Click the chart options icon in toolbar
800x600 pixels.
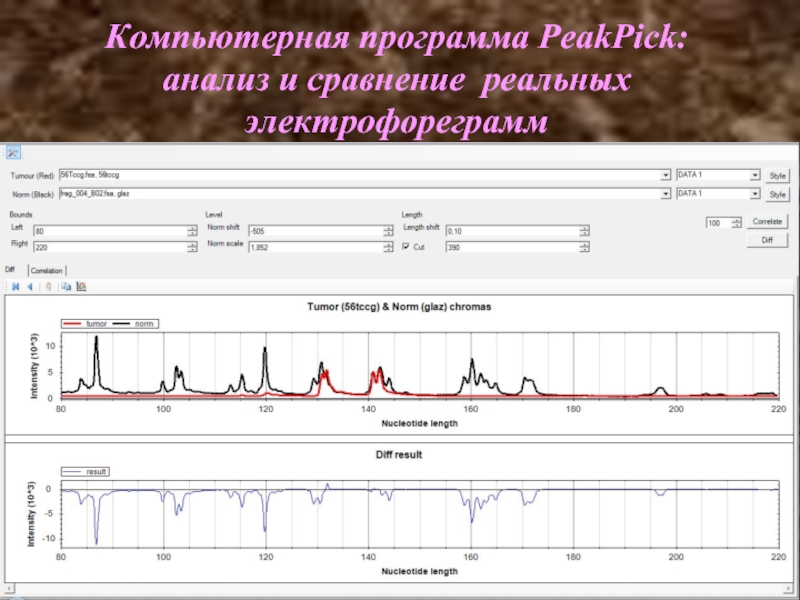[81, 287]
